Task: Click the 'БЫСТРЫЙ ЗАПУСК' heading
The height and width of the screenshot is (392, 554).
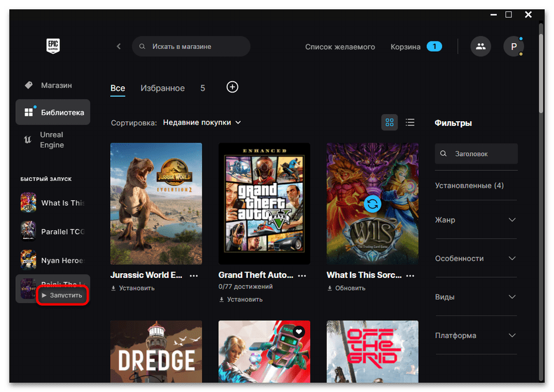Action: 46,179
